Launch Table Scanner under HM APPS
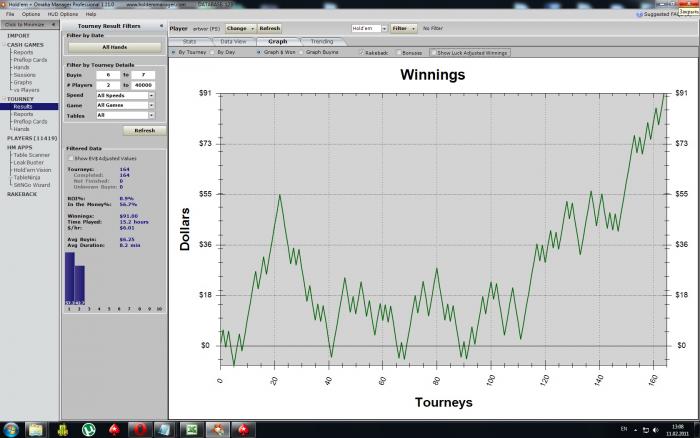700x438 pixels. [31, 155]
